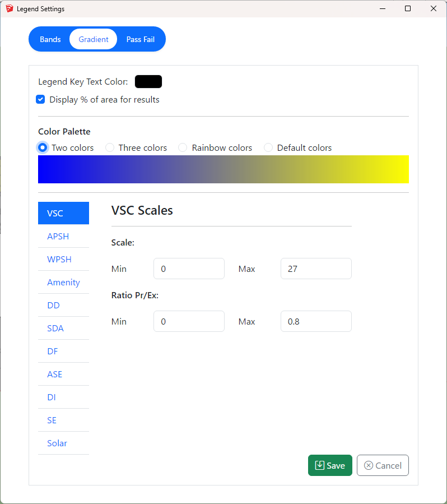Click the blue-to-yellow gradient preview bar
The height and width of the screenshot is (504, 447).
pos(223,169)
